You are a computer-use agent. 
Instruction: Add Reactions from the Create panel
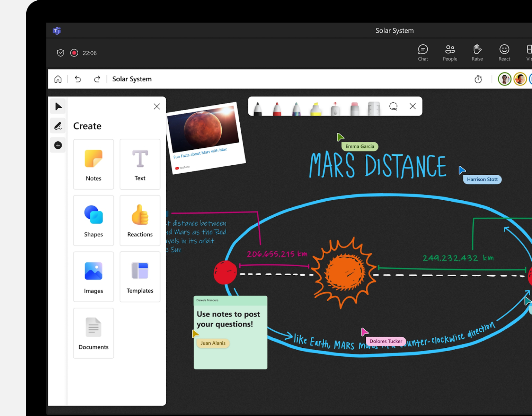coord(140,220)
